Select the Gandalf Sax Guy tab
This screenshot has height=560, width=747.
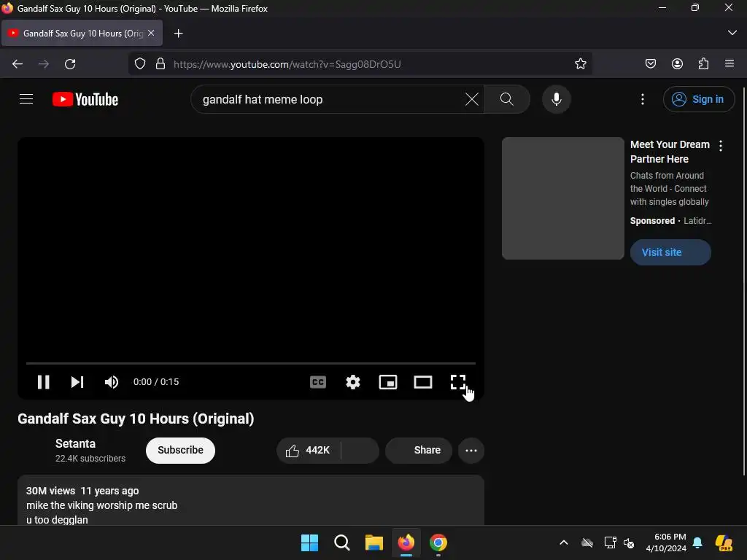pyautogui.click(x=82, y=34)
